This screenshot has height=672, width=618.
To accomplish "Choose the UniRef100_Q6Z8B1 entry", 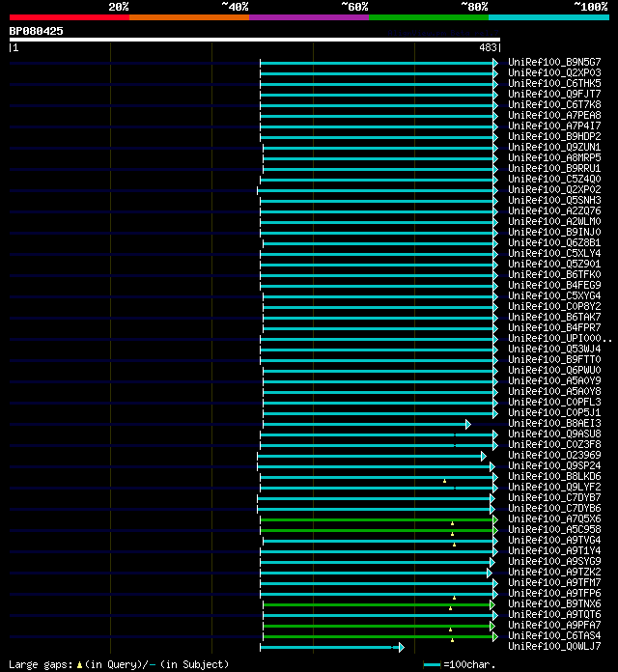I will pos(554,243).
